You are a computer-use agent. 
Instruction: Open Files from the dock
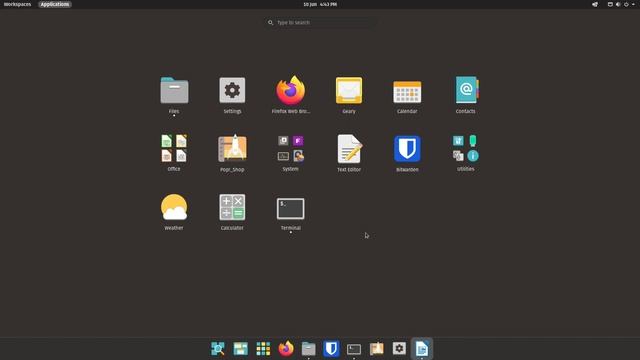coord(309,349)
